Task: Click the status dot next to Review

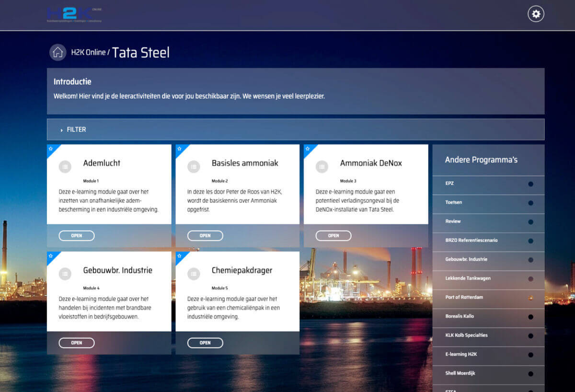Action: point(530,222)
